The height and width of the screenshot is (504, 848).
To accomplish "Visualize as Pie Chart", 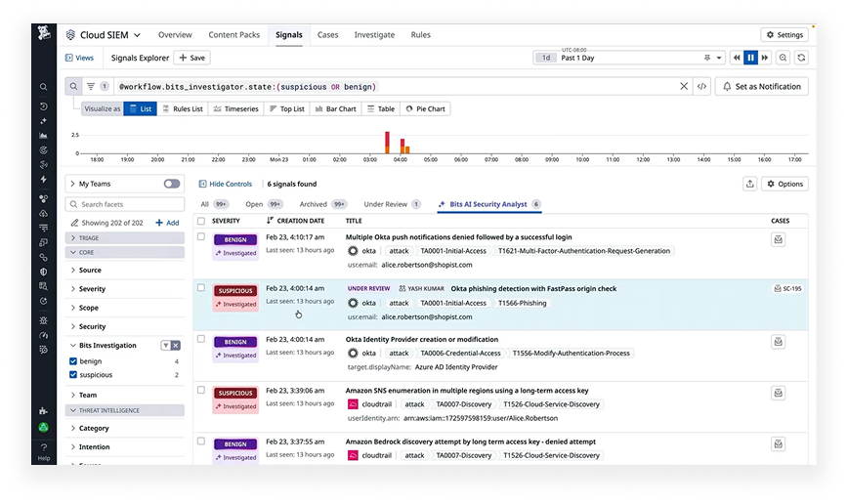I will (425, 108).
